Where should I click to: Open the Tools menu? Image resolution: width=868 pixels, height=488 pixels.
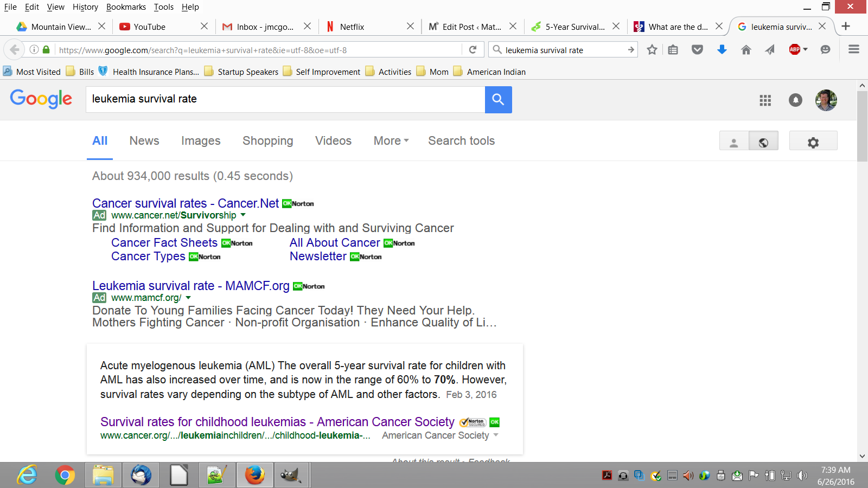[x=163, y=7]
